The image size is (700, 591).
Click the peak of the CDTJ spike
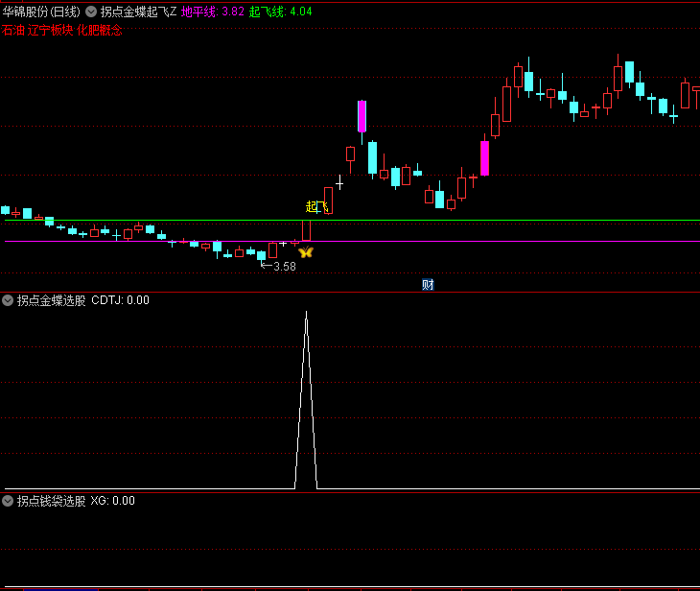tap(306, 314)
